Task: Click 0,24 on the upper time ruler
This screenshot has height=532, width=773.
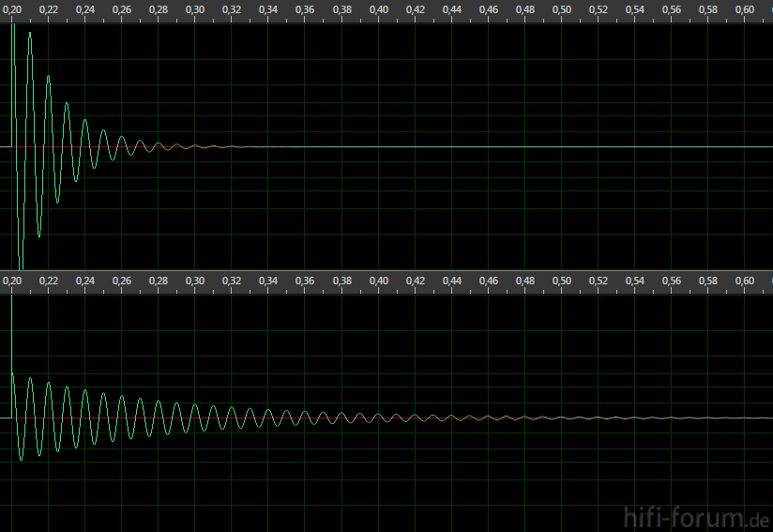Action: (85, 9)
